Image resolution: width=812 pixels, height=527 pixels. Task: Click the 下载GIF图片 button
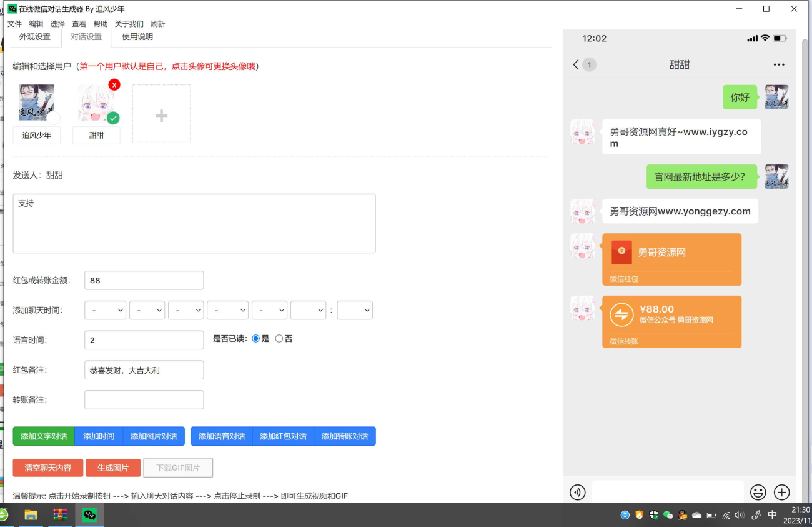tap(178, 468)
